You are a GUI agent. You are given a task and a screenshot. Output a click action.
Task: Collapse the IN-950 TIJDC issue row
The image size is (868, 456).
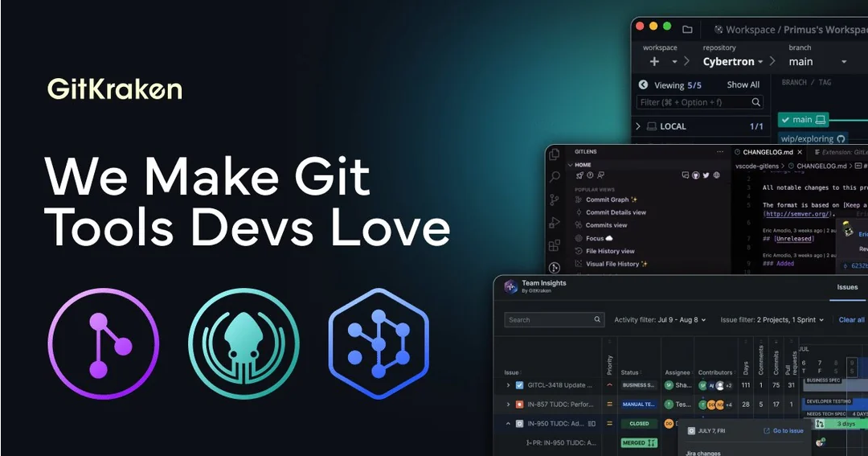pos(508,423)
